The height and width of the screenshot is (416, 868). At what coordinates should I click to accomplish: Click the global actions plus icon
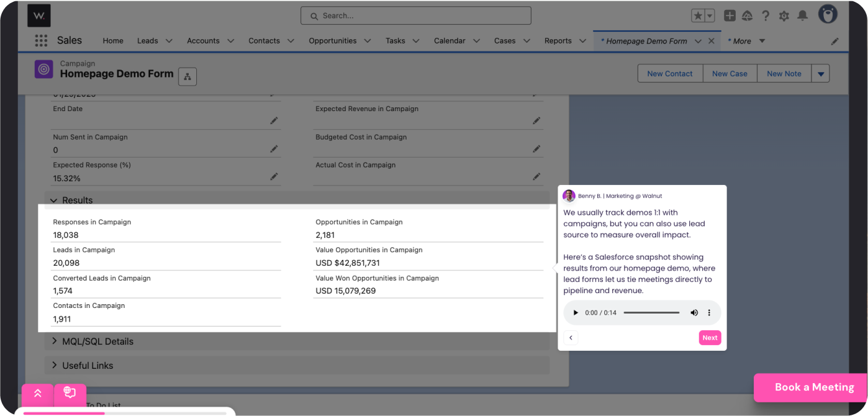pyautogui.click(x=730, y=16)
